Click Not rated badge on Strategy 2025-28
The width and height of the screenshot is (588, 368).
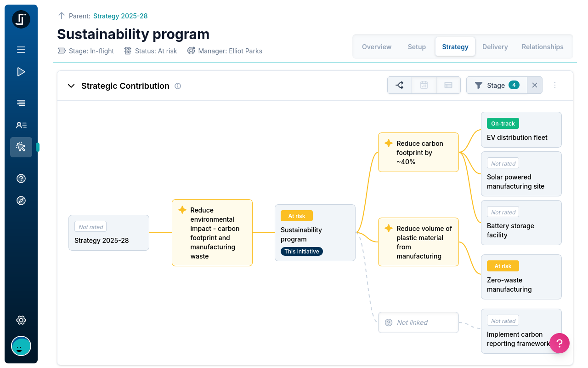tap(90, 227)
